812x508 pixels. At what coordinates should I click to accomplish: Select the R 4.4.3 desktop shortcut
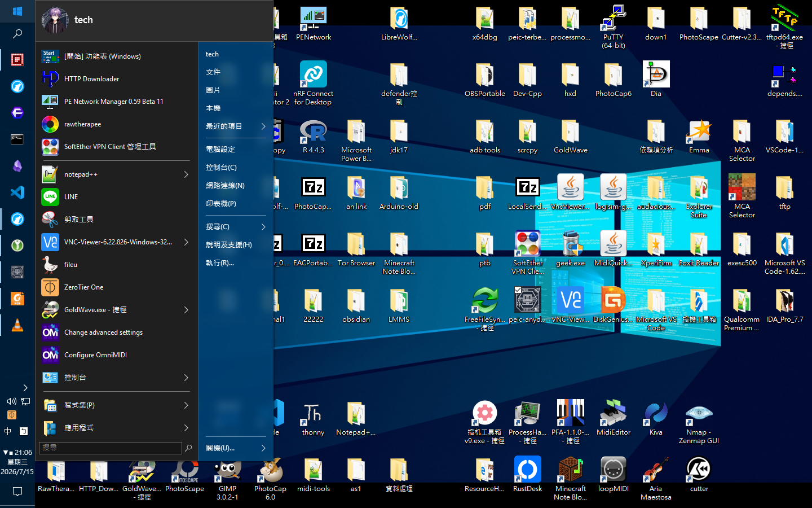(x=314, y=135)
